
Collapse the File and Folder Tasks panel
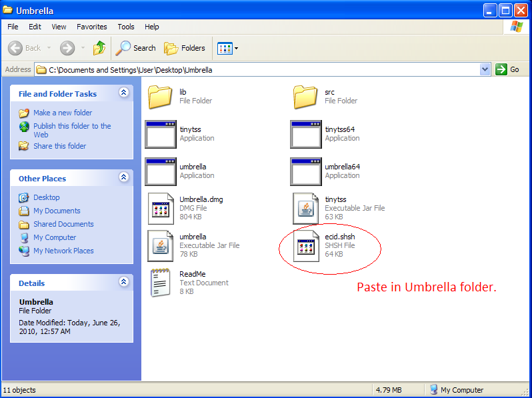(x=123, y=93)
